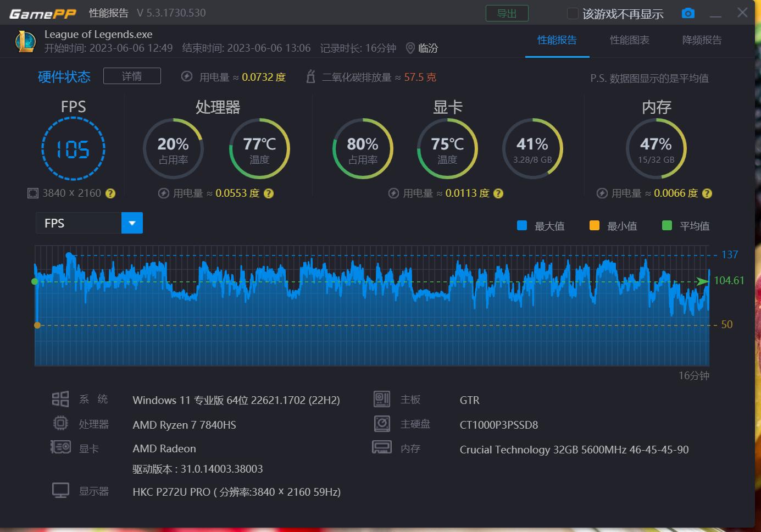Screen dimensions: 761x532
Task: Open the FPS metric dropdown arrow
Action: [132, 223]
